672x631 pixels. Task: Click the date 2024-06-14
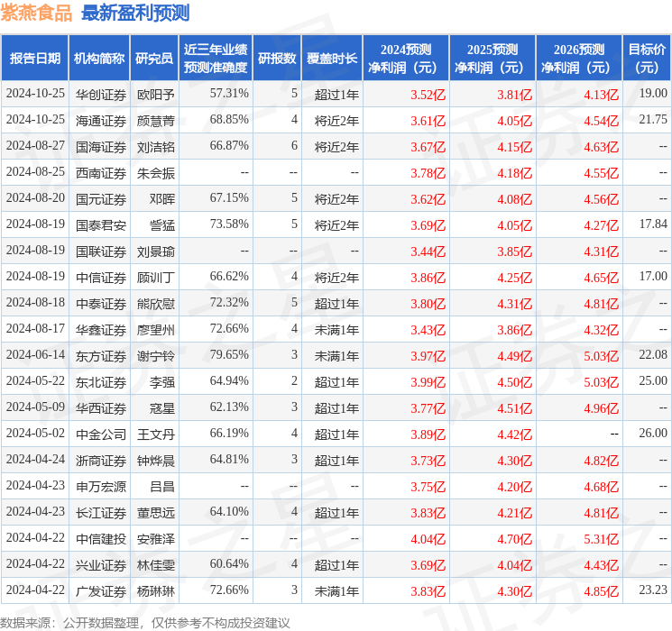(35, 354)
